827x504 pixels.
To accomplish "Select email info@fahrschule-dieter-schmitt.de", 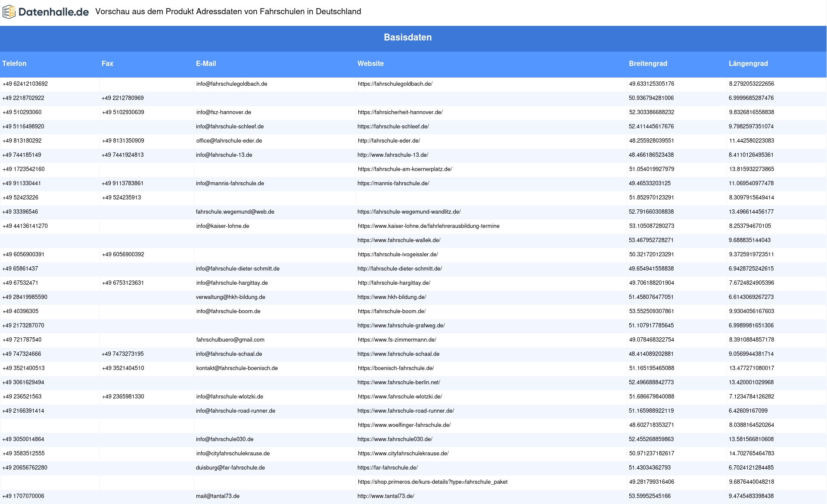I will (238, 269).
